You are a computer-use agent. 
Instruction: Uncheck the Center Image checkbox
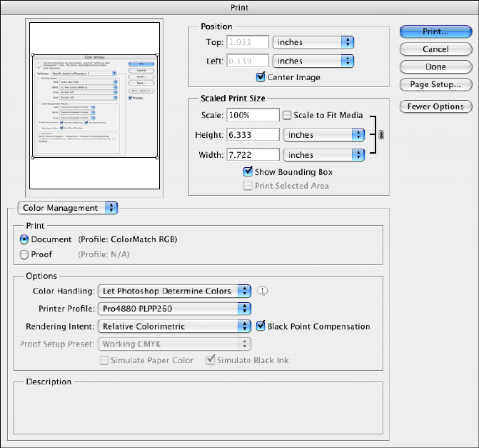click(x=261, y=77)
